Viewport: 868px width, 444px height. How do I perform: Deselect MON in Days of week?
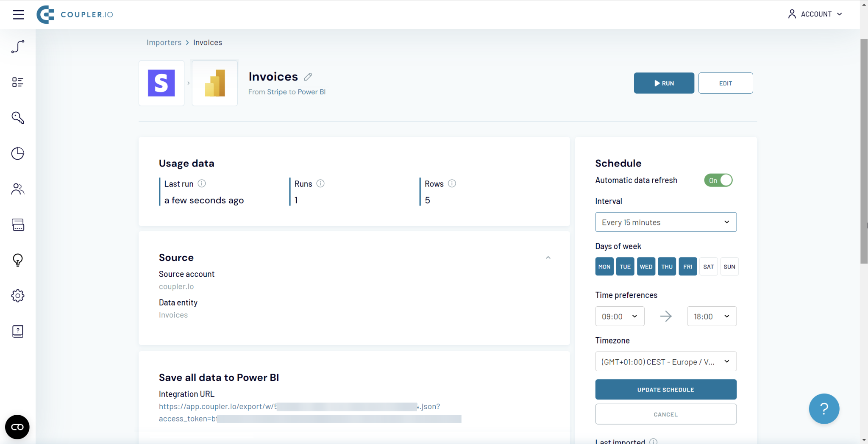point(604,267)
